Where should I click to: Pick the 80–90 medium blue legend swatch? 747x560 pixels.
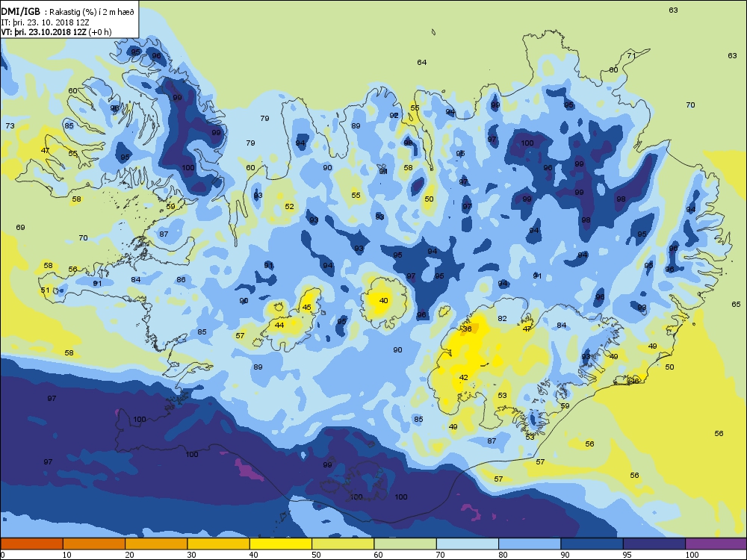click(530, 544)
